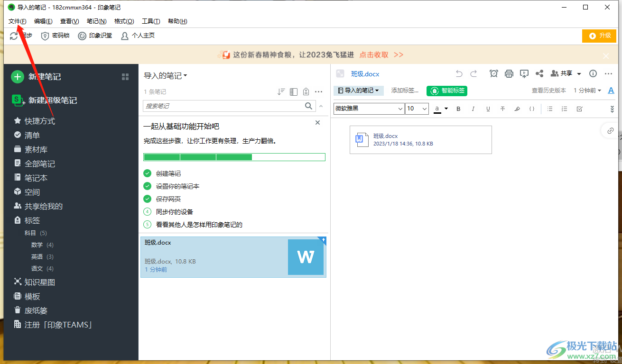Click the sort notes icon
Viewport: 622px width, 364px height.
click(281, 91)
